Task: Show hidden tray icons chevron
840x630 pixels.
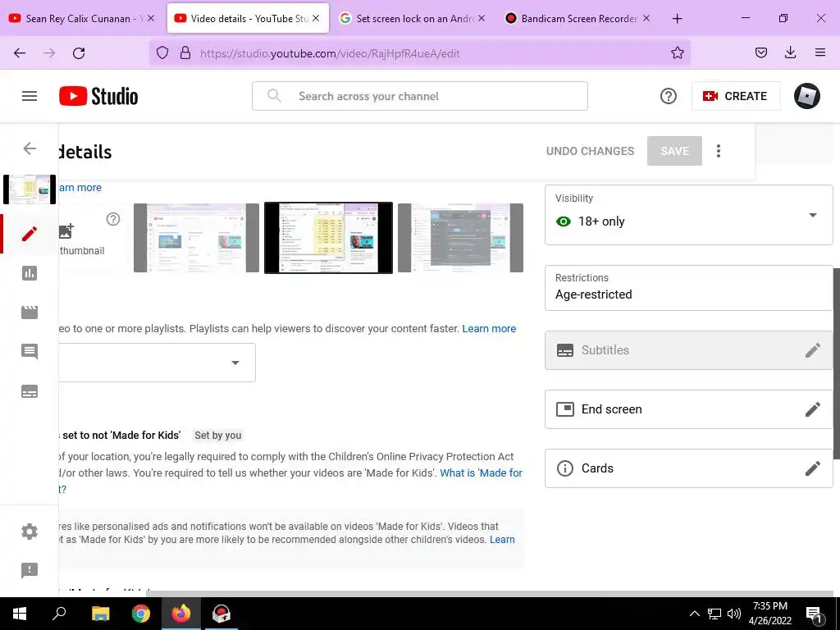Action: (x=694, y=614)
